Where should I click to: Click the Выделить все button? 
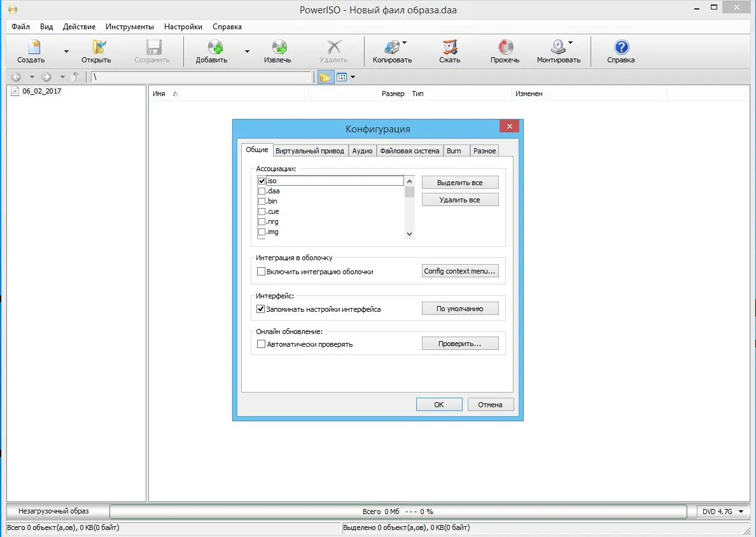[460, 183]
